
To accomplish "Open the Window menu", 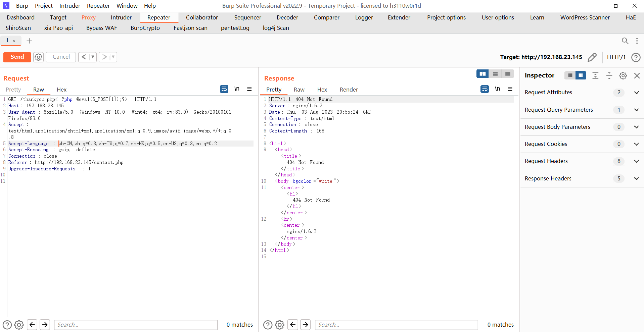I will tap(127, 6).
